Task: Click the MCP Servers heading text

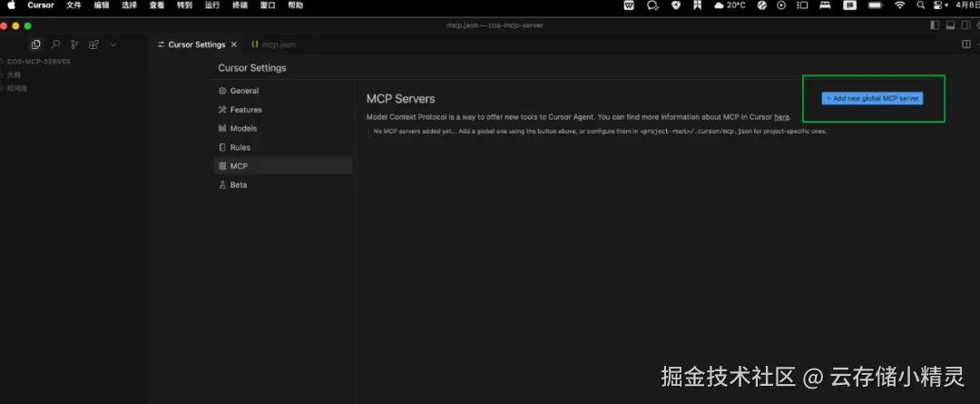Action: point(401,99)
